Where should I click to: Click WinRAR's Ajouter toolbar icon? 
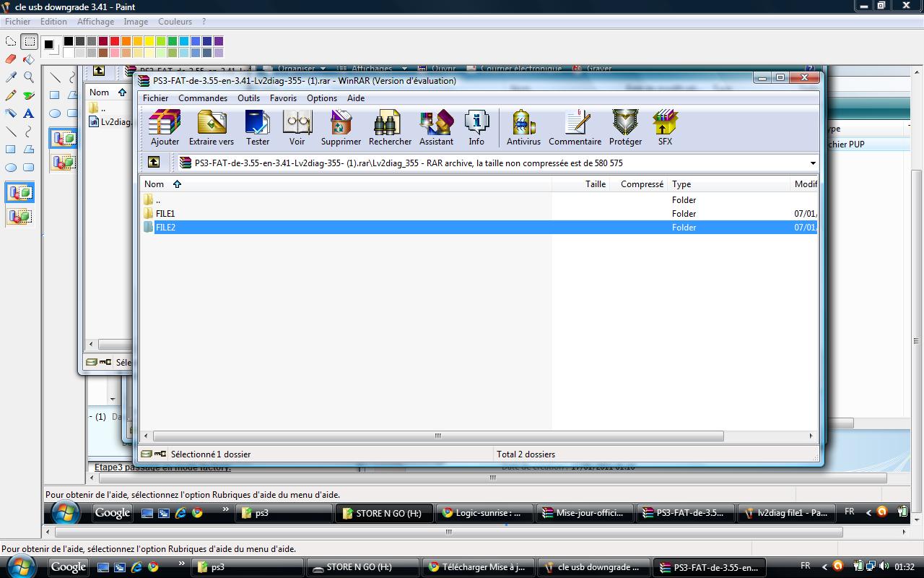coord(165,128)
